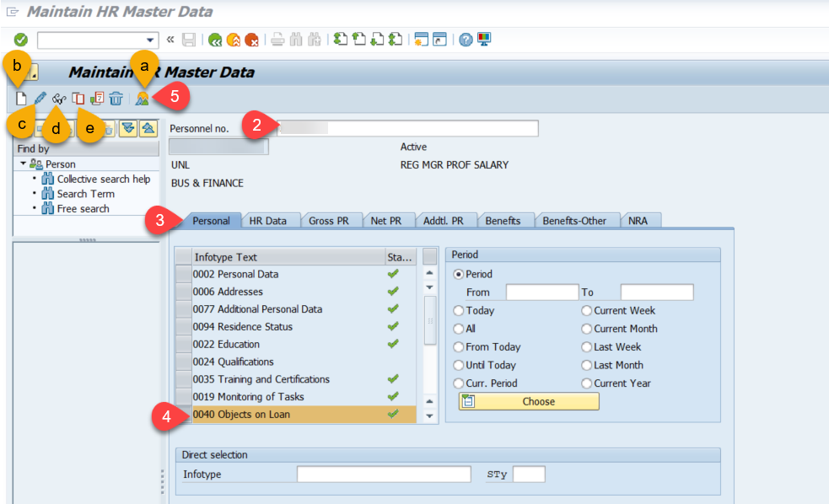Select the Last Week radio button
This screenshot has width=829, height=504.
pos(586,347)
